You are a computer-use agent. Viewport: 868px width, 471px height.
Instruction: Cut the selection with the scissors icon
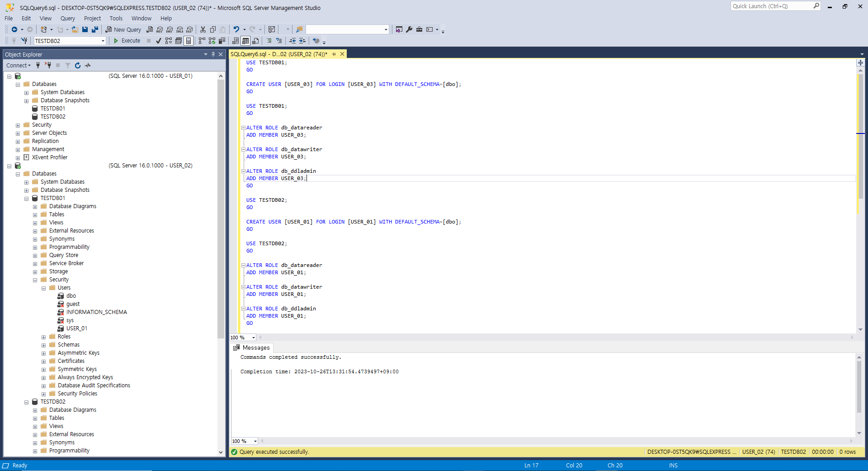click(203, 29)
